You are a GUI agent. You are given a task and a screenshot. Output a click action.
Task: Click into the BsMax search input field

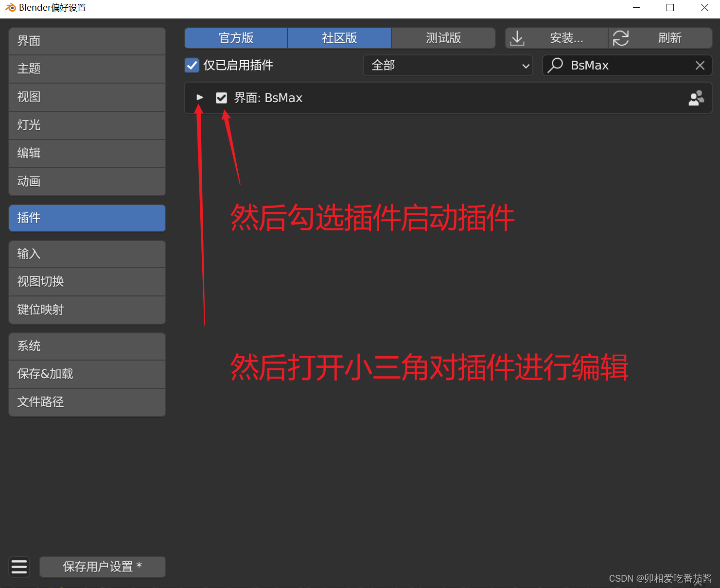(627, 65)
